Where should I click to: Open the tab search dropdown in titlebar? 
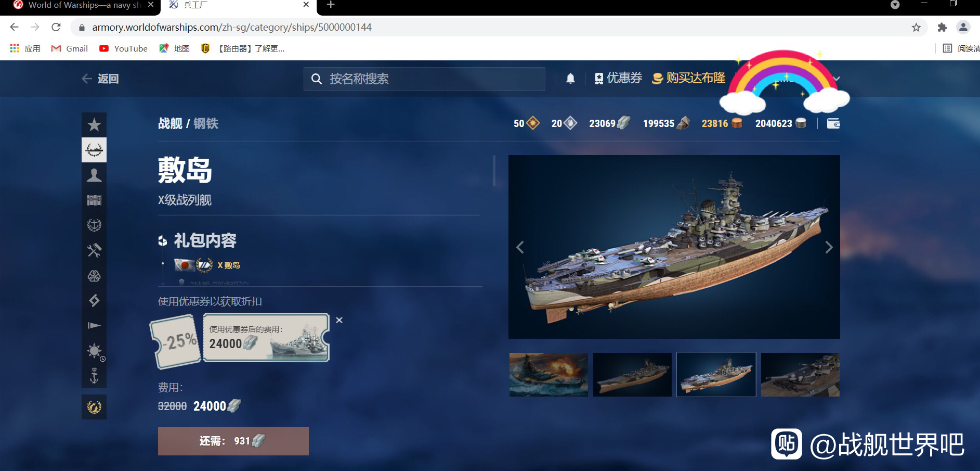click(895, 5)
